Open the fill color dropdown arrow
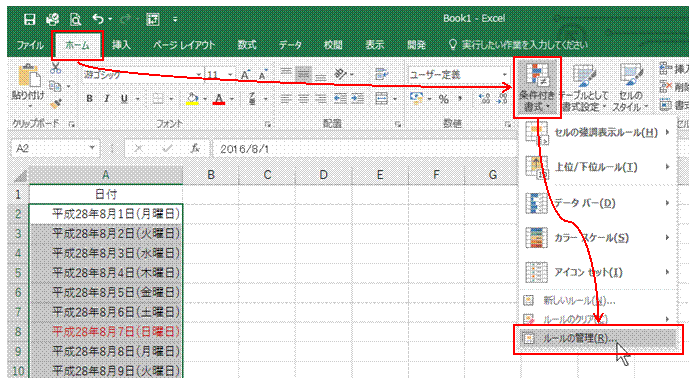The width and height of the screenshot is (698, 385). click(x=205, y=99)
